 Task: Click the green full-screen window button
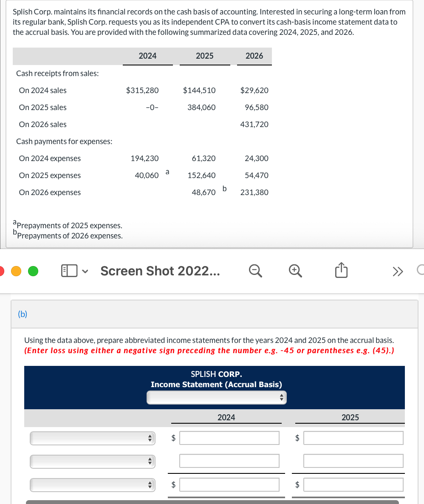pos(33,271)
